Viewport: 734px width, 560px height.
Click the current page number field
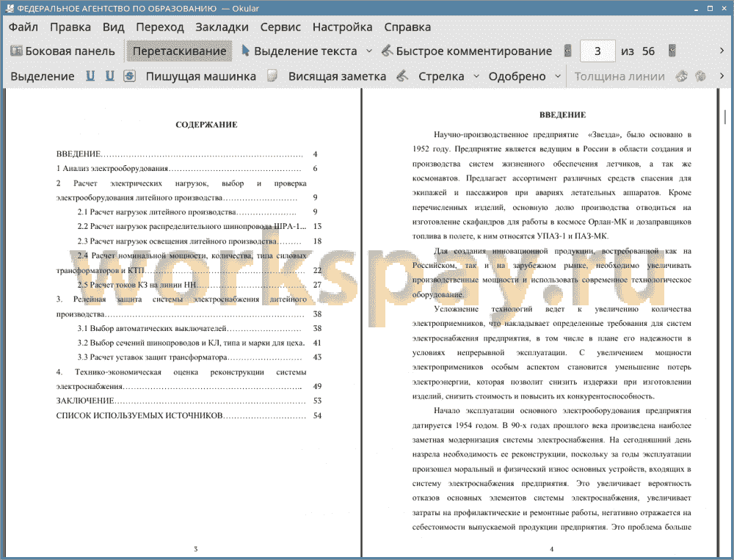click(597, 51)
